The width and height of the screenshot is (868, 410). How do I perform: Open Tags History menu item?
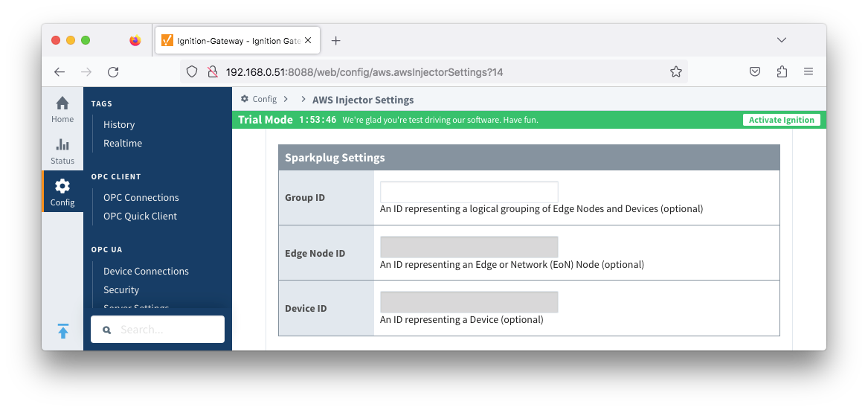[119, 125]
